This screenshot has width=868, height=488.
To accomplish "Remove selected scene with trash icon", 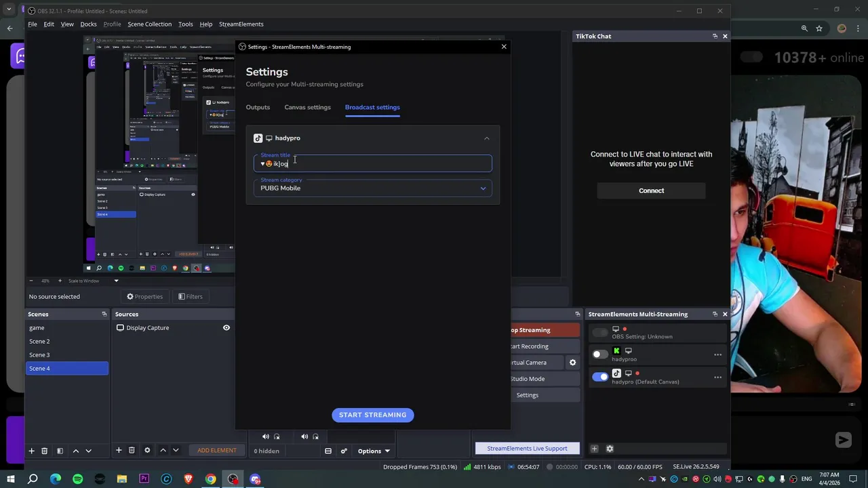I will [44, 451].
